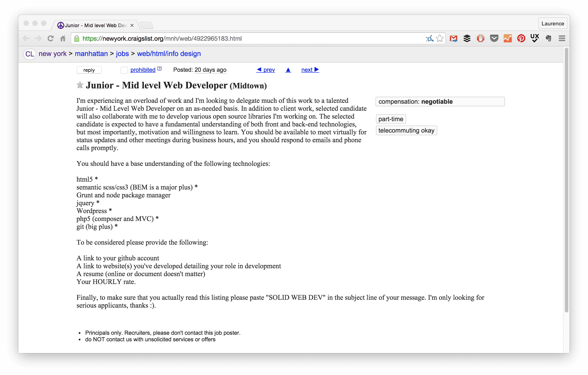The image size is (588, 375).
Task: Click the Pinterest icon in toolbar
Action: pos(520,38)
